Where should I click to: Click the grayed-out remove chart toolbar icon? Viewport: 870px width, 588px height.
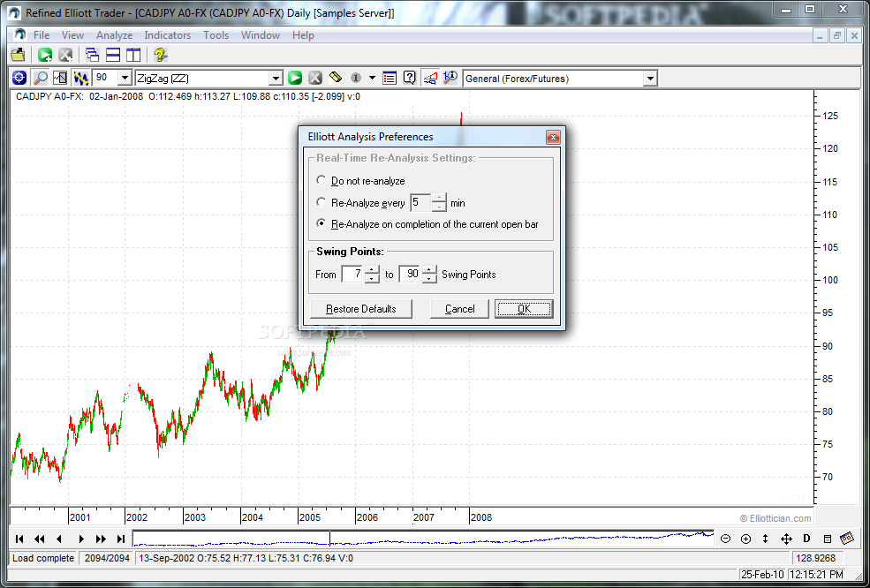click(65, 55)
